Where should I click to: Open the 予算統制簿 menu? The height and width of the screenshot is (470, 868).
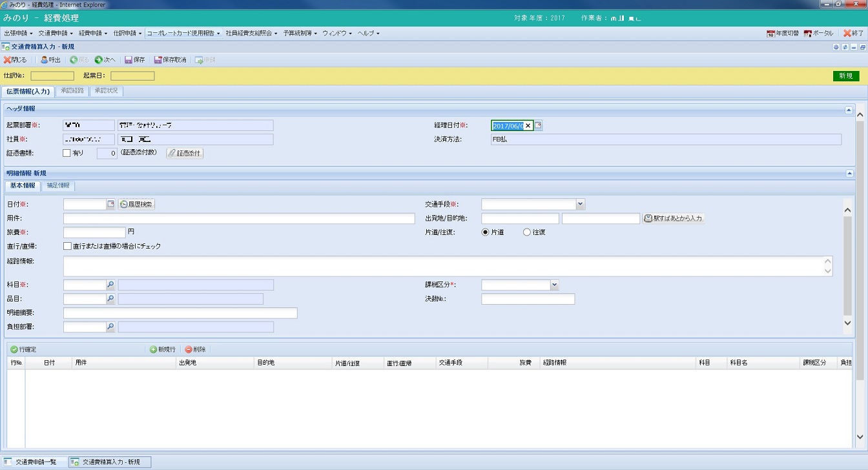[300, 33]
